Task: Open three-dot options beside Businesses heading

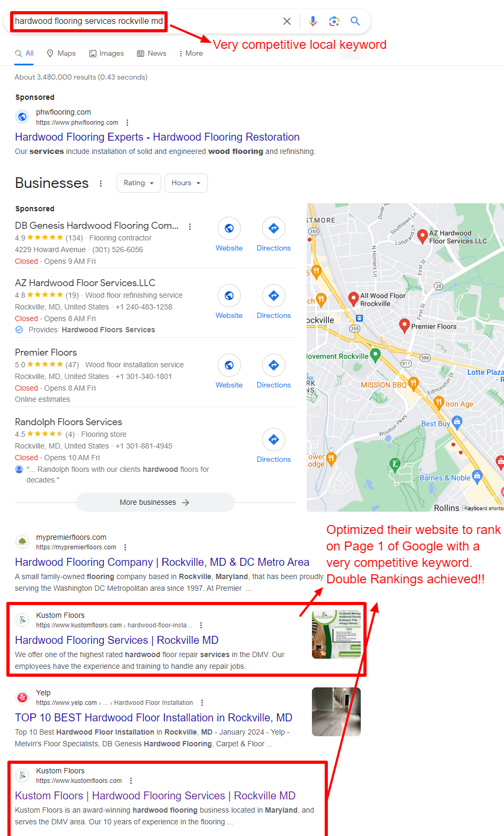Action: (101, 184)
